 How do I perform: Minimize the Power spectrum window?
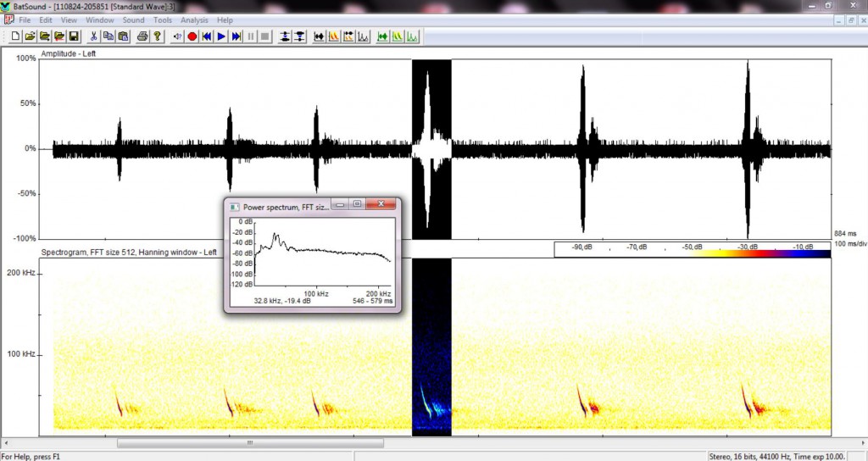tap(340, 204)
